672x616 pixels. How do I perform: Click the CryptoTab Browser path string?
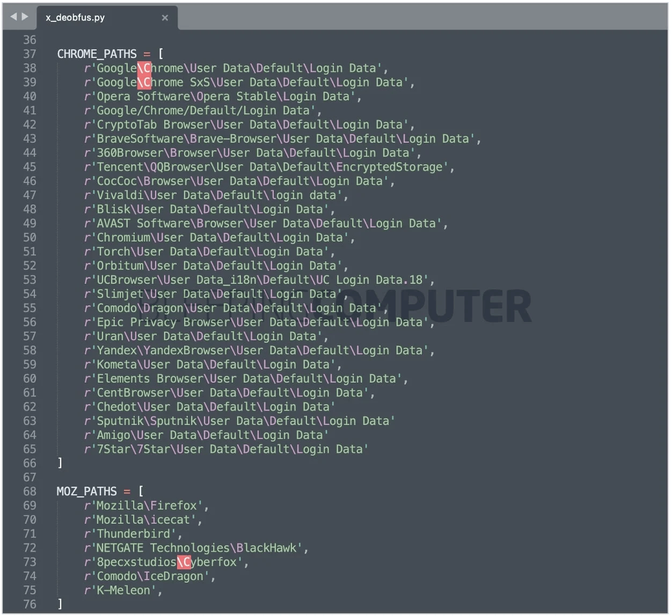click(x=247, y=124)
